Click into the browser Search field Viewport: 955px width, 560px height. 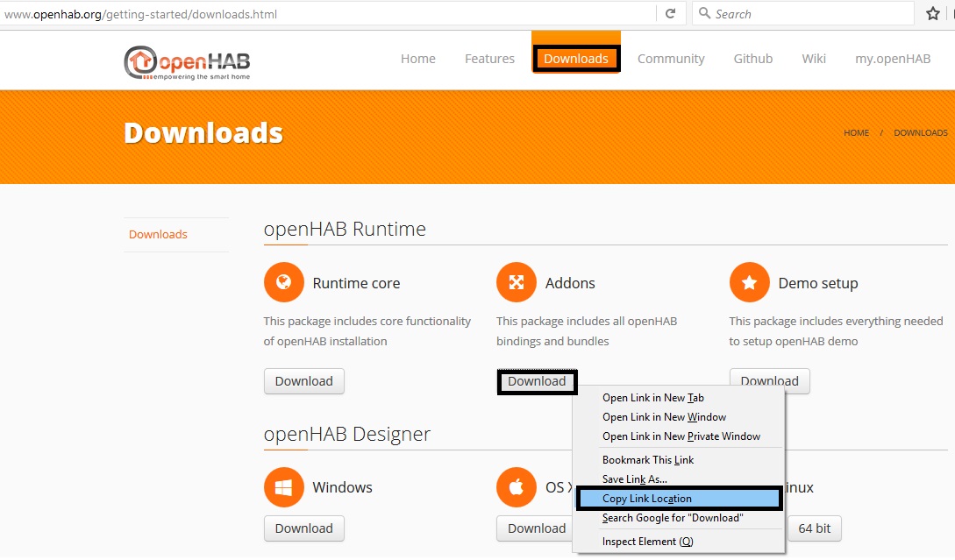coord(802,13)
